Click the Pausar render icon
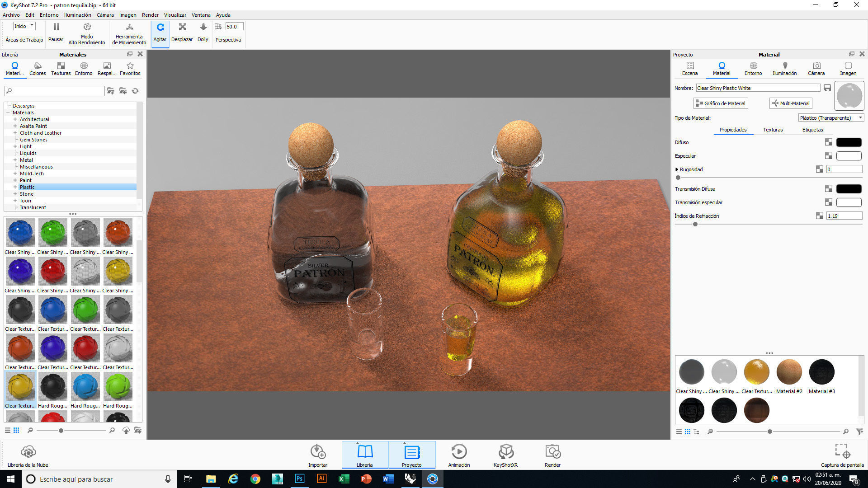This screenshot has height=488, width=868. [x=56, y=27]
